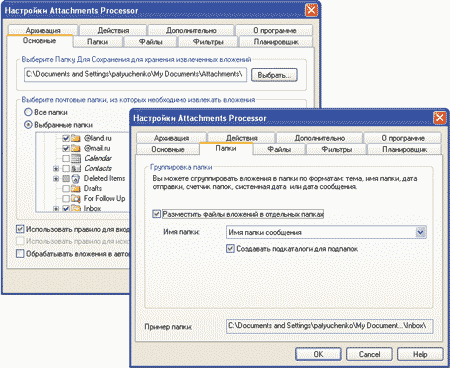Expand the Contacts tree node

coord(56,169)
